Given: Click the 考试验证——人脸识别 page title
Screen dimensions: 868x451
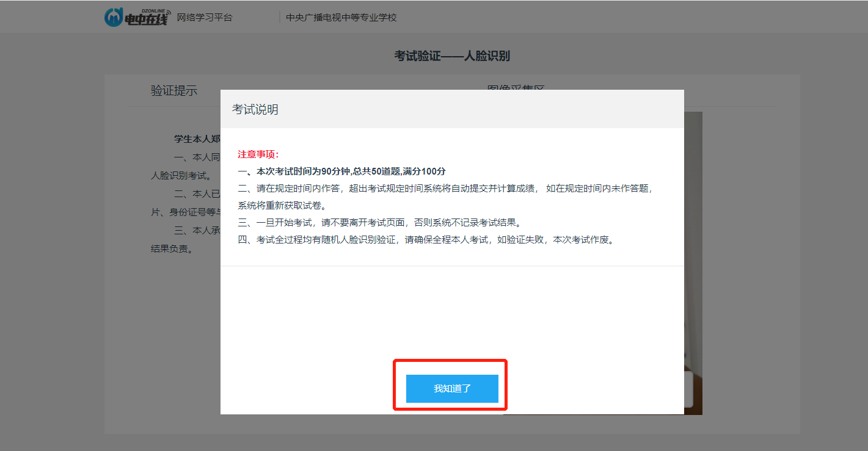Looking at the screenshot, I should [x=451, y=56].
